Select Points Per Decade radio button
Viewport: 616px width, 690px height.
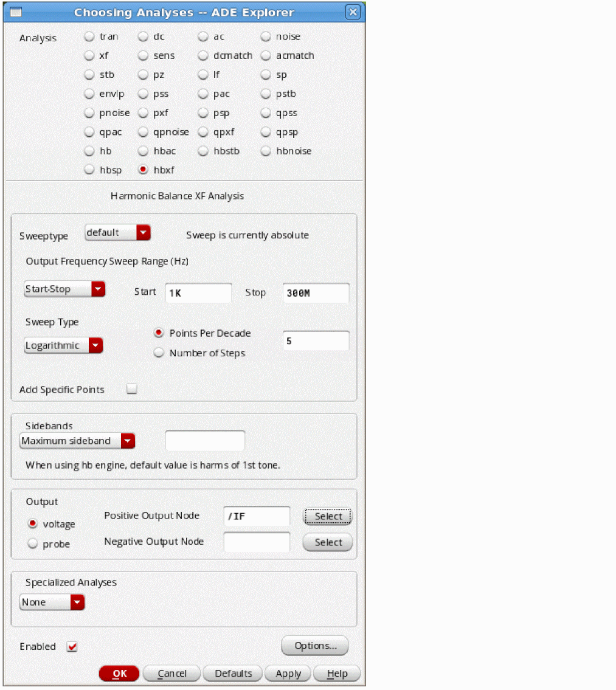pos(159,333)
